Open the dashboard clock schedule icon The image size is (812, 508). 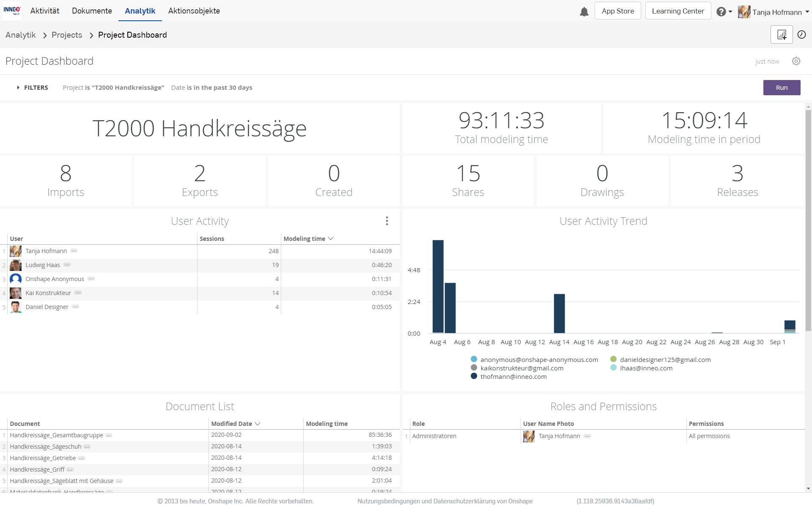tap(801, 35)
